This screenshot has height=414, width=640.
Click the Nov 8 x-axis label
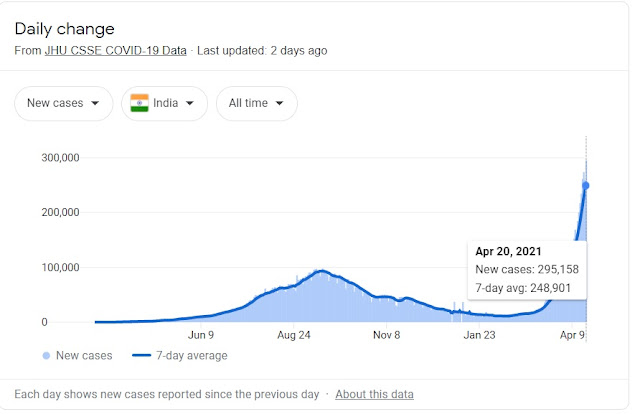[x=387, y=335]
